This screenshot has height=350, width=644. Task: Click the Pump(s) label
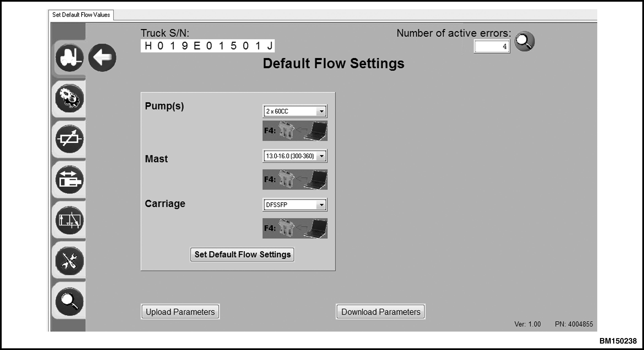click(x=165, y=106)
